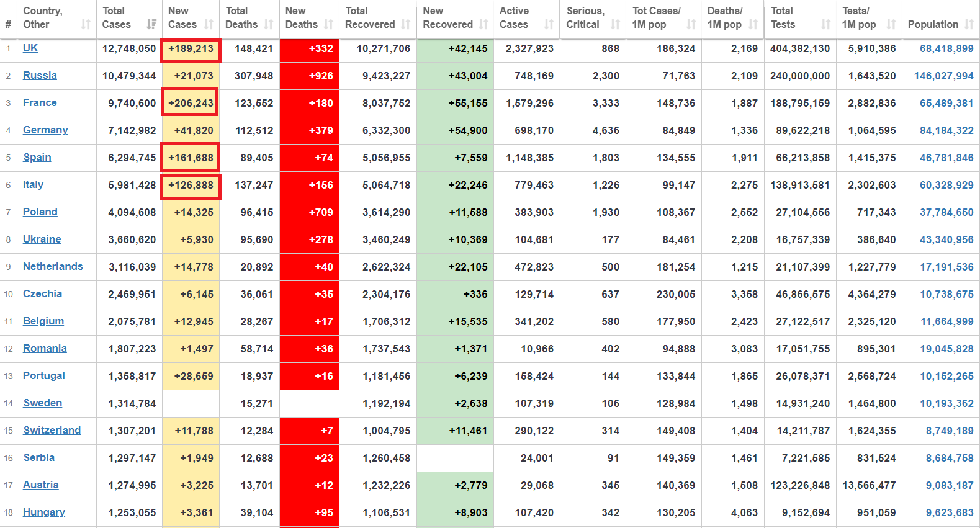The image size is (980, 528).
Task: Sort by the Country, Other column icon
Action: tap(86, 24)
